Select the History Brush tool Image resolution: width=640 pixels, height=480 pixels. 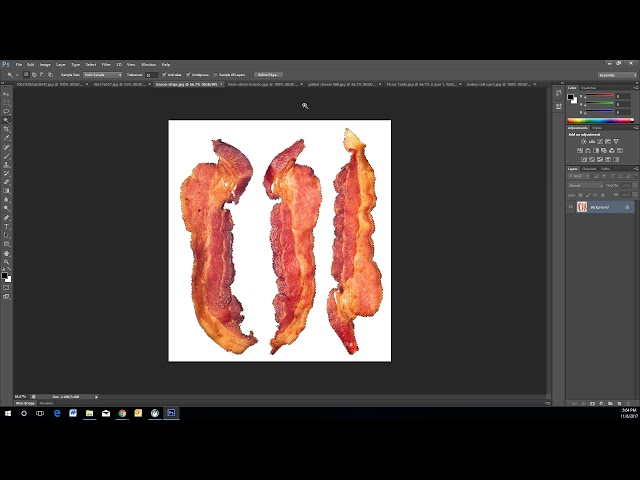tap(6, 174)
